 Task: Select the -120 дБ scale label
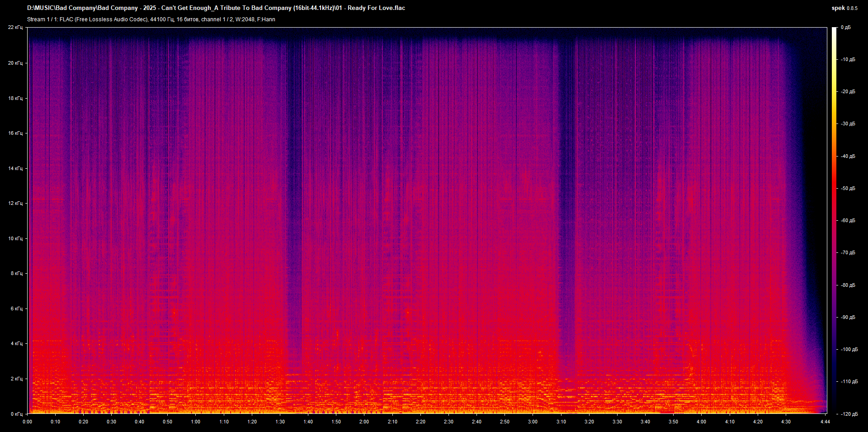tap(849, 414)
